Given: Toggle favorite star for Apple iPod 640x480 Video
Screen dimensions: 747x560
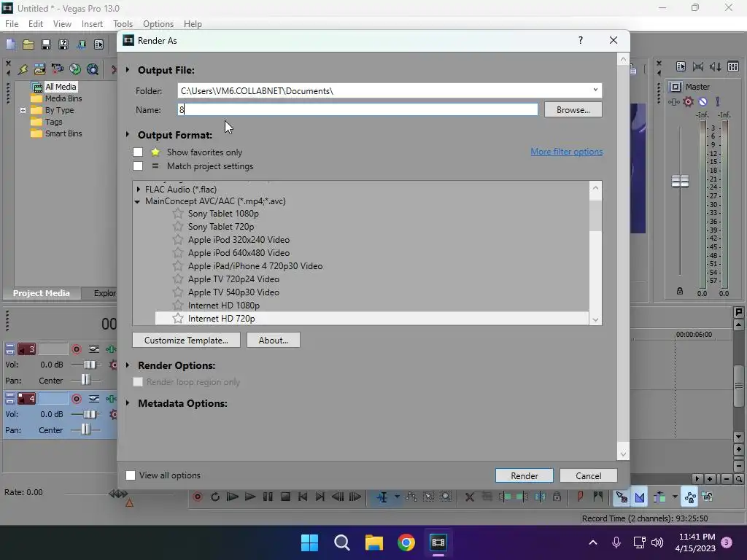Looking at the screenshot, I should click(178, 253).
